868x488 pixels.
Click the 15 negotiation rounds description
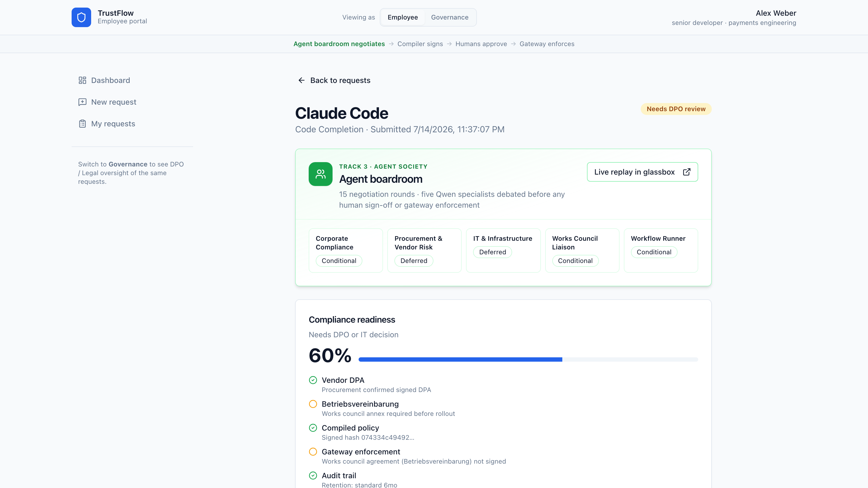pos(452,200)
